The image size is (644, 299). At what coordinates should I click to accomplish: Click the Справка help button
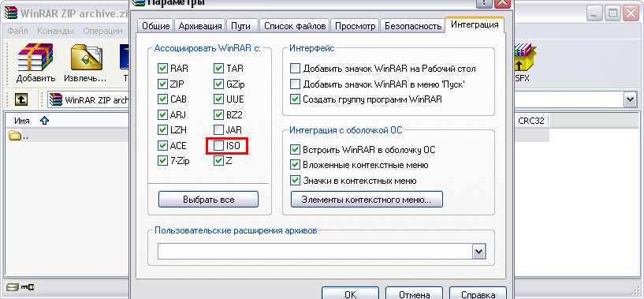[x=478, y=294]
